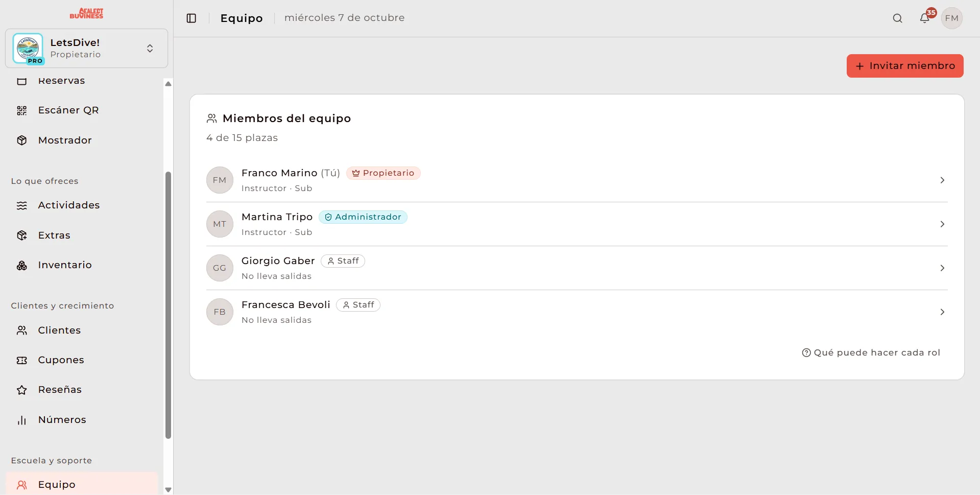Image resolution: width=980 pixels, height=495 pixels.
Task: Click the Invitar miembro button
Action: pyautogui.click(x=905, y=66)
